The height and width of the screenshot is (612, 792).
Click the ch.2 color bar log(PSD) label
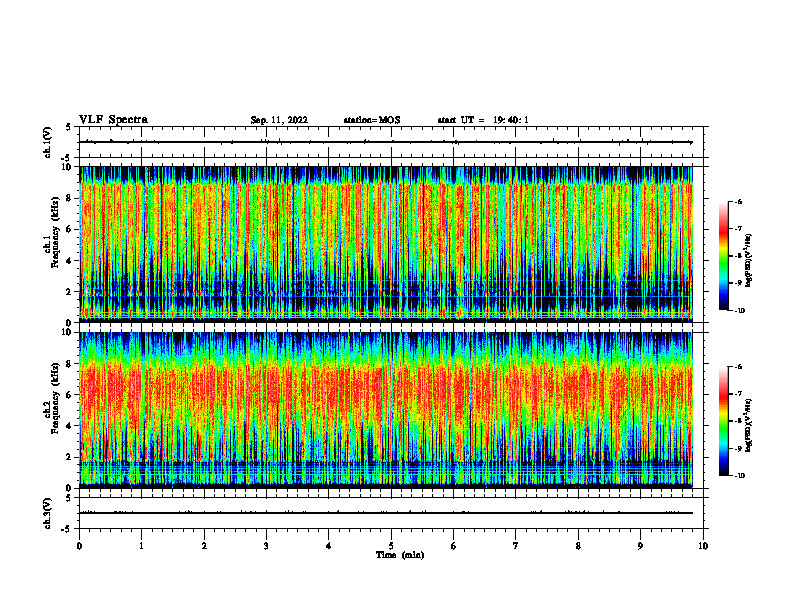tap(750, 425)
